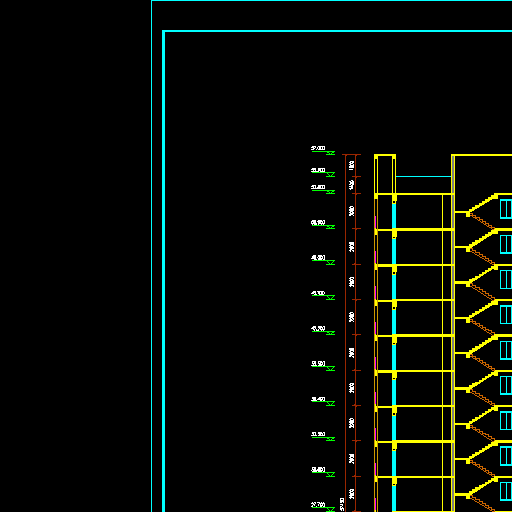The height and width of the screenshot is (512, 512).
Task: Click the second dimension text on brown line
Action: click(351, 185)
